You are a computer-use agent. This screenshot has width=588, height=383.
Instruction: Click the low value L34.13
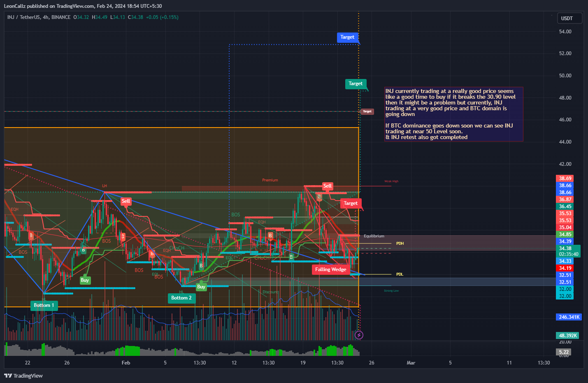[118, 17]
